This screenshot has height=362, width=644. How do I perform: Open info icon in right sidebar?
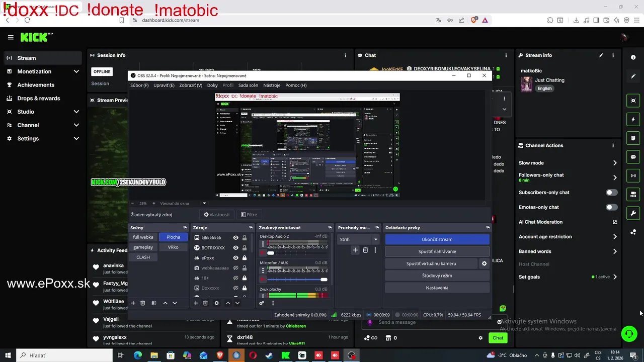point(633,57)
